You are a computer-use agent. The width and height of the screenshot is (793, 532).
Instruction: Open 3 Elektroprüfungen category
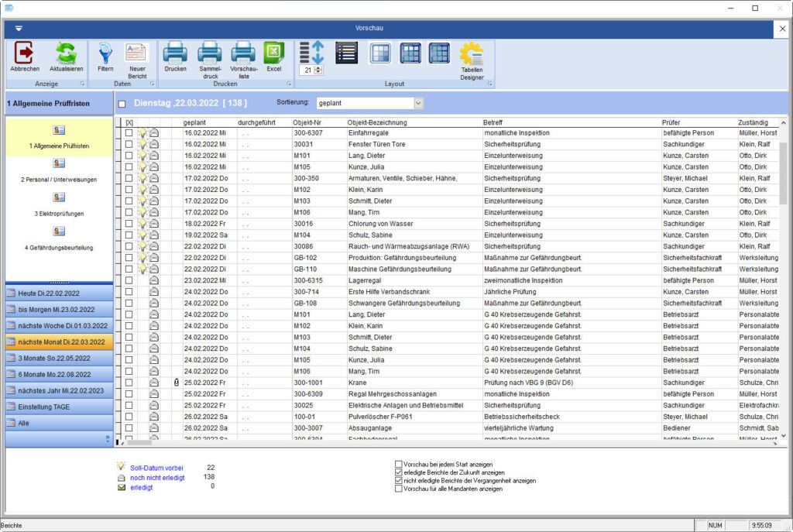coord(59,204)
